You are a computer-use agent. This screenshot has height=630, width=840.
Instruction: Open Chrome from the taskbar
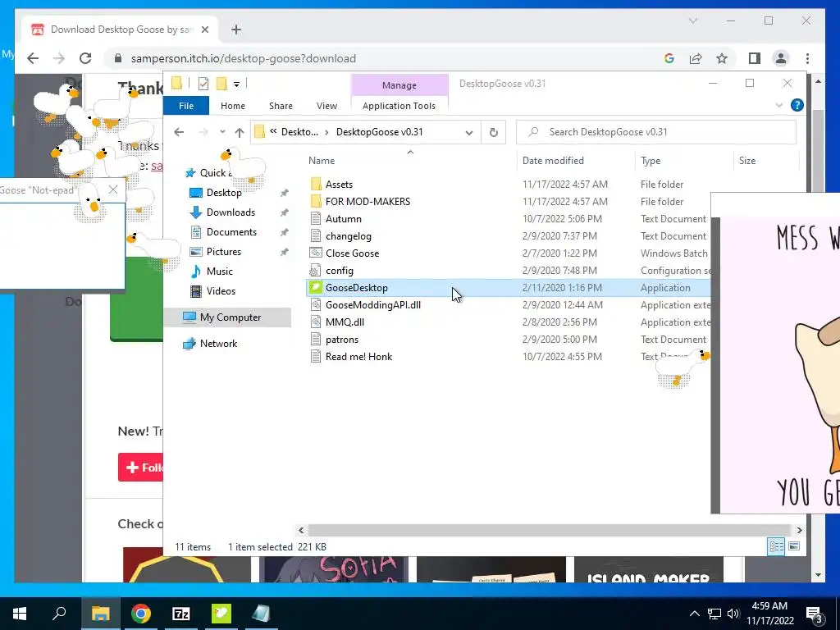click(x=141, y=614)
